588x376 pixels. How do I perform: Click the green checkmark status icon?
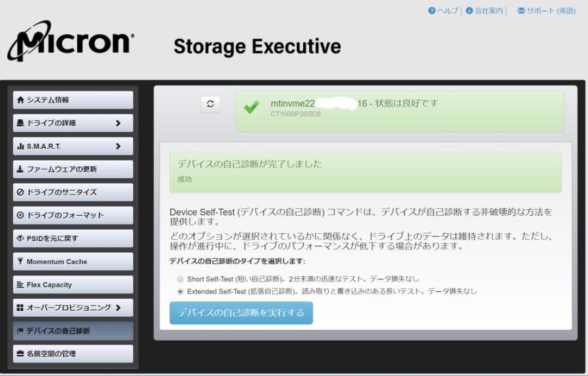point(252,107)
